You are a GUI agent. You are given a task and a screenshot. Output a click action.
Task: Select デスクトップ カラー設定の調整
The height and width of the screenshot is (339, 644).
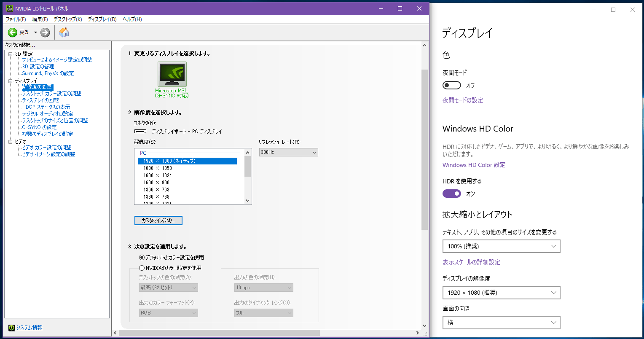[51, 94]
